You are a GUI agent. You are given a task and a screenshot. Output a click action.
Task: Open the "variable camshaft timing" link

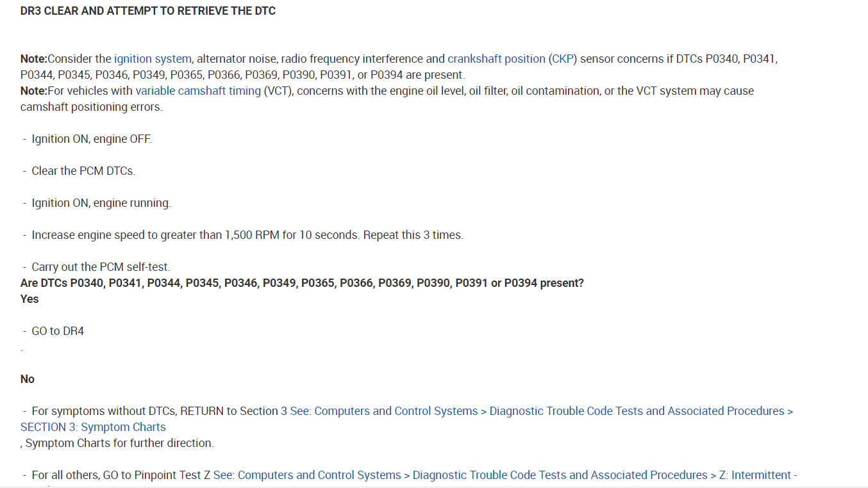(198, 91)
